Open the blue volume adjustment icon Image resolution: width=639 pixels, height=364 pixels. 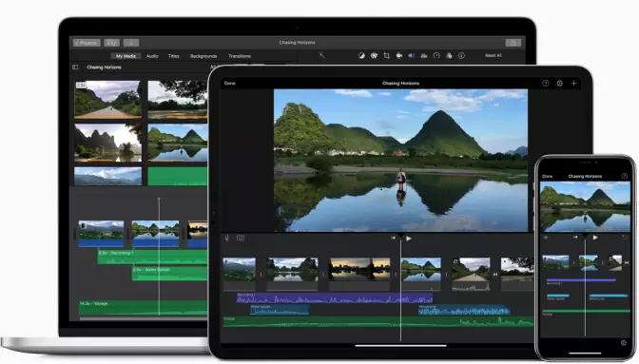(412, 56)
